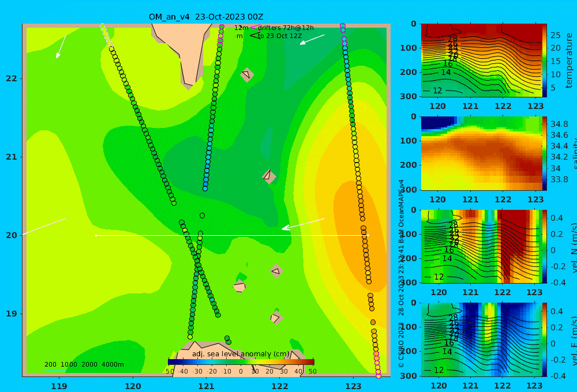
Task: Click the cyan drifter marker ending near 20.6N
Action: click(205, 189)
